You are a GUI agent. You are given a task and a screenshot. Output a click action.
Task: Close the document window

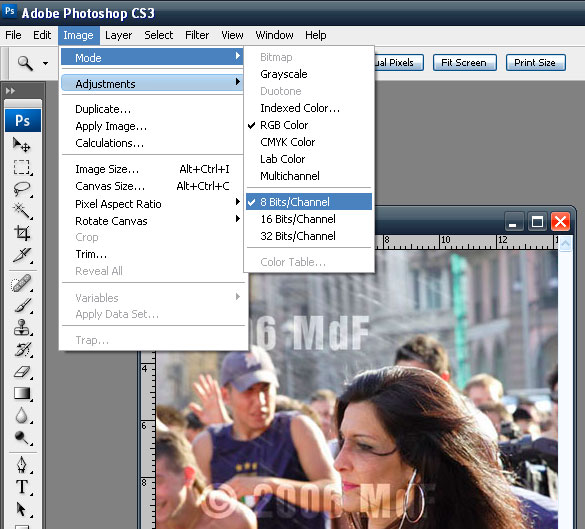point(560,222)
